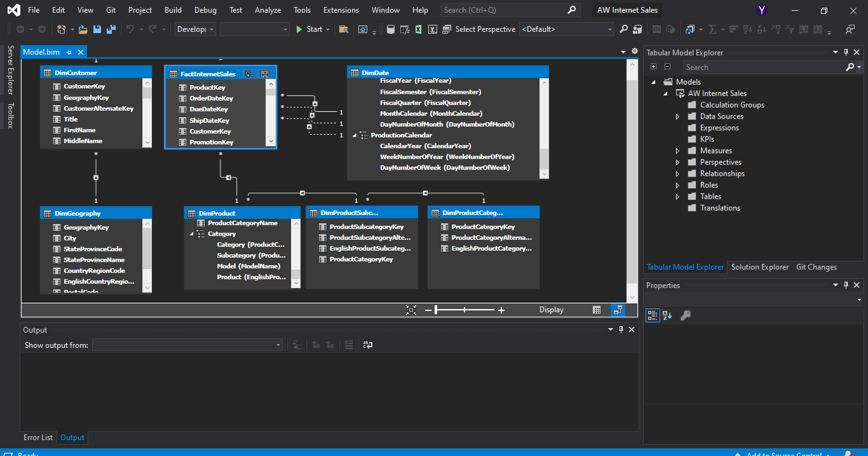Open the Select Perspective dropdown
The width and height of the screenshot is (868, 456).
(567, 29)
